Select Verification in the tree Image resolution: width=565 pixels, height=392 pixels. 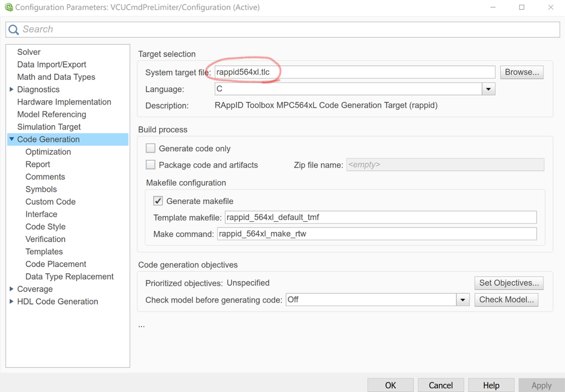click(45, 239)
